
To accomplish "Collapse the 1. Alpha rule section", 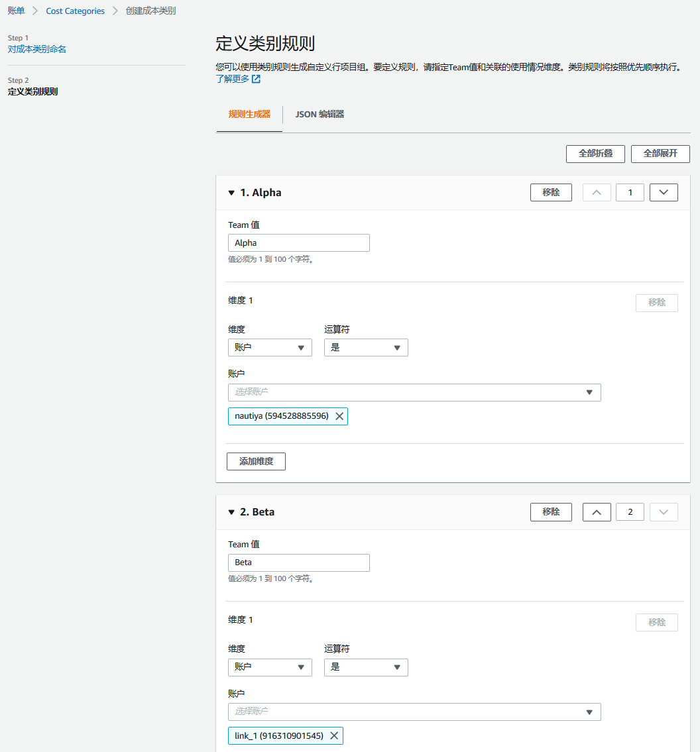I will pos(231,193).
